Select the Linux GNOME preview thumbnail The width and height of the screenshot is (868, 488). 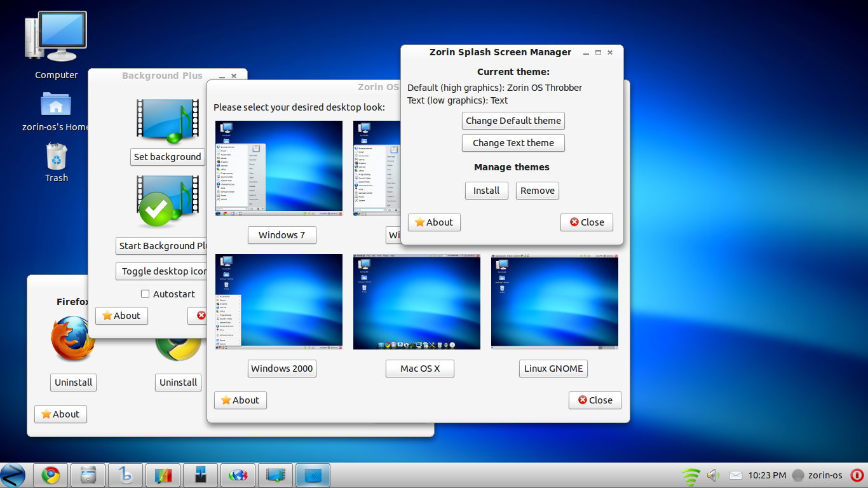tap(554, 302)
